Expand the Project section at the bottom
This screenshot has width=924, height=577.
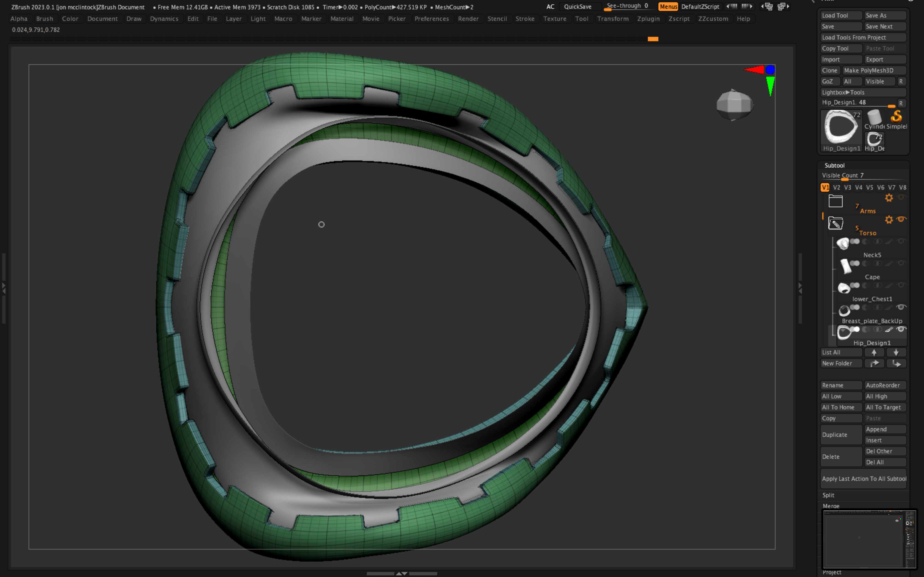pos(832,572)
